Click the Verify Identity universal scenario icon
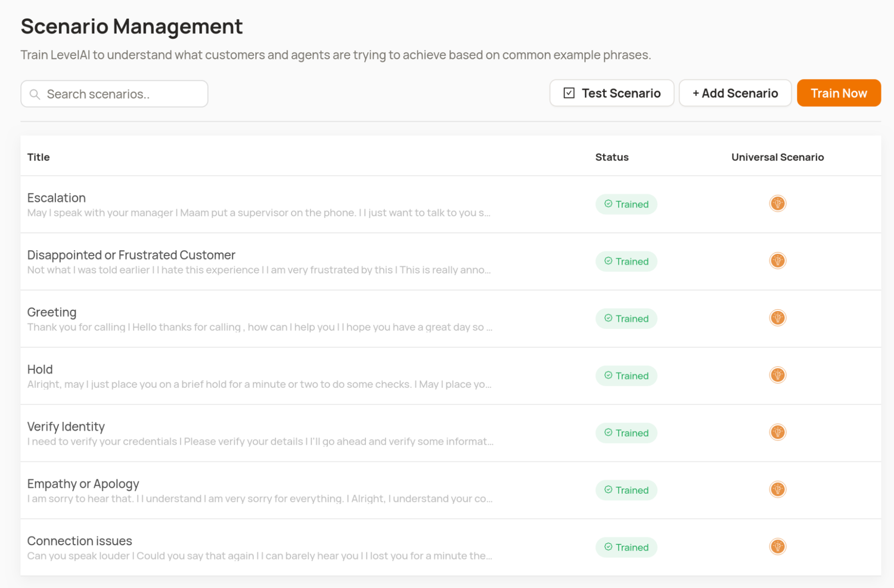Screen dimensions: 894x588 coord(777,433)
